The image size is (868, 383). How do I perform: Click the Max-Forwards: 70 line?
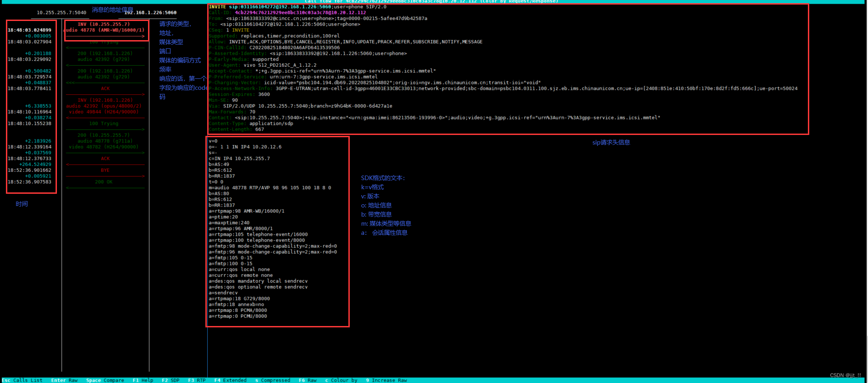pos(232,112)
